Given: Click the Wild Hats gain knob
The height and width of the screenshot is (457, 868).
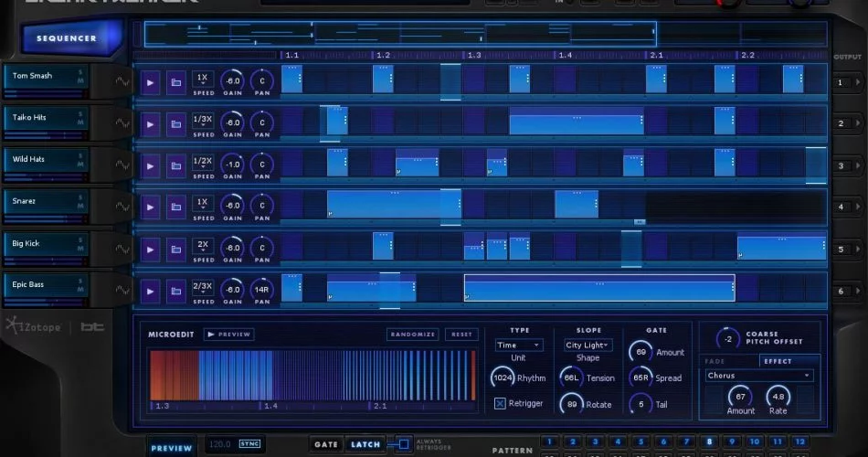Looking at the screenshot, I should 232,164.
